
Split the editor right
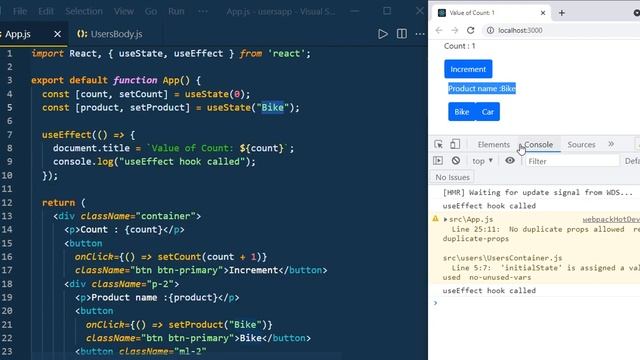tap(402, 34)
